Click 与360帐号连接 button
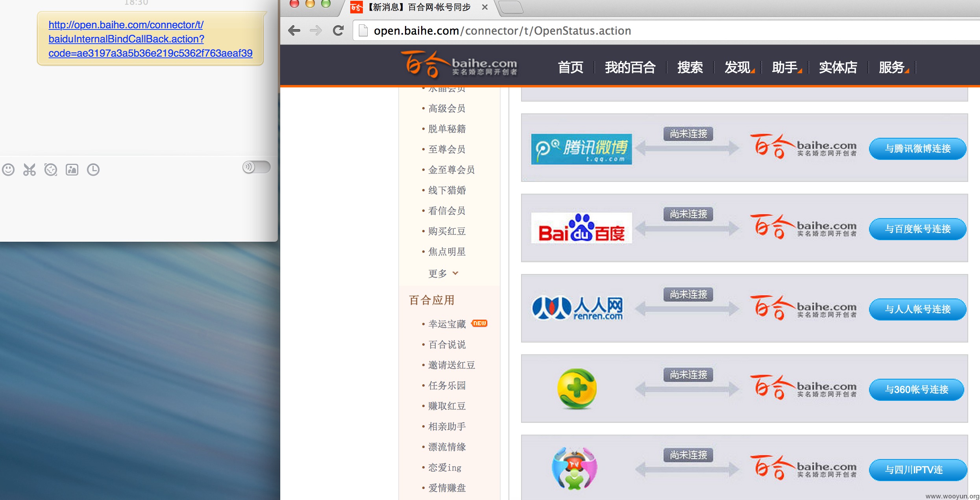The image size is (980, 500). pos(916,390)
